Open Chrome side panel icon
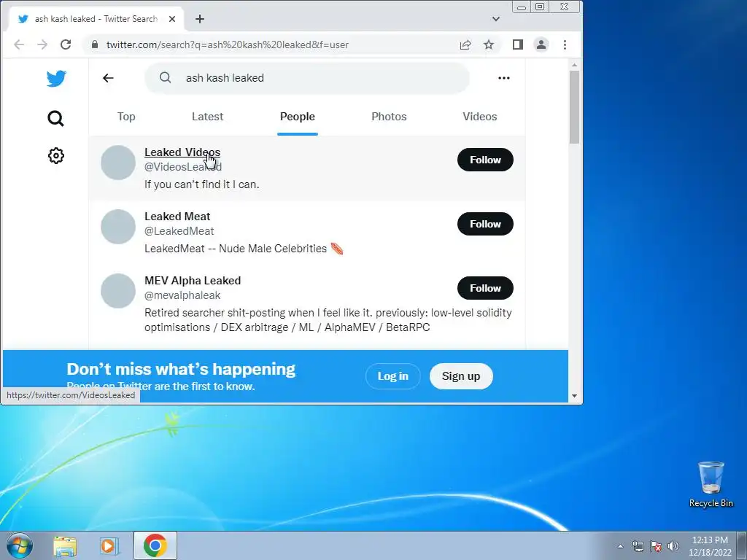 pyautogui.click(x=518, y=44)
